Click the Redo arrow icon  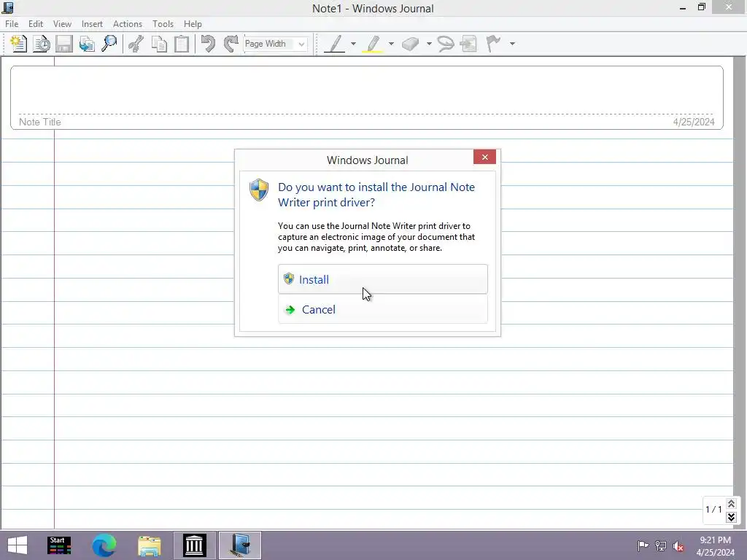[x=231, y=44]
